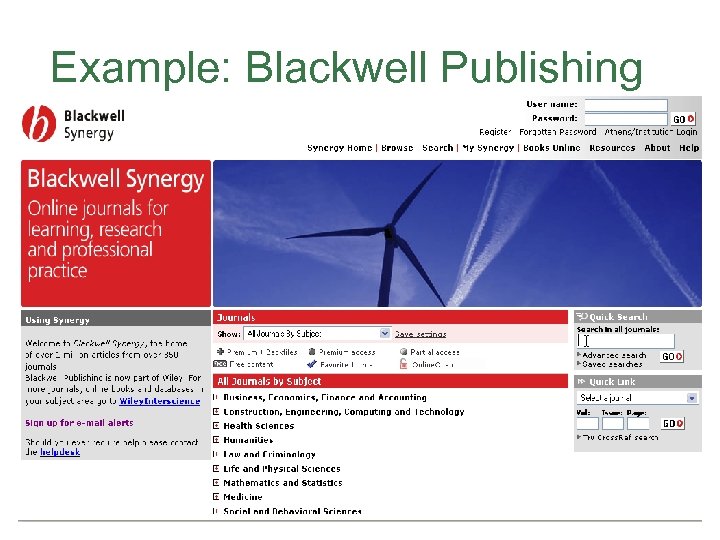Open the Books Online menu item
The height and width of the screenshot is (540, 720).
[x=551, y=148]
